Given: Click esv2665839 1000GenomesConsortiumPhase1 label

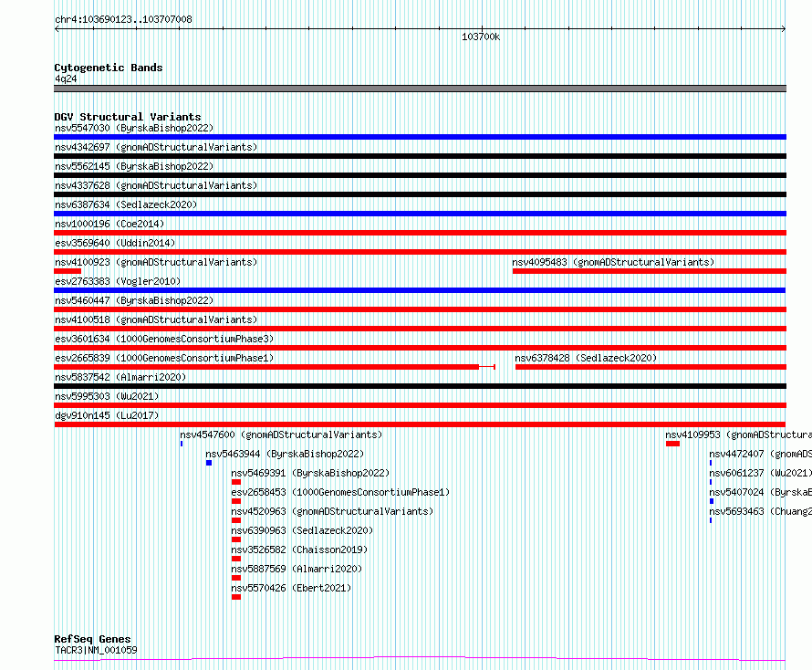Looking at the screenshot, I should click(164, 358).
